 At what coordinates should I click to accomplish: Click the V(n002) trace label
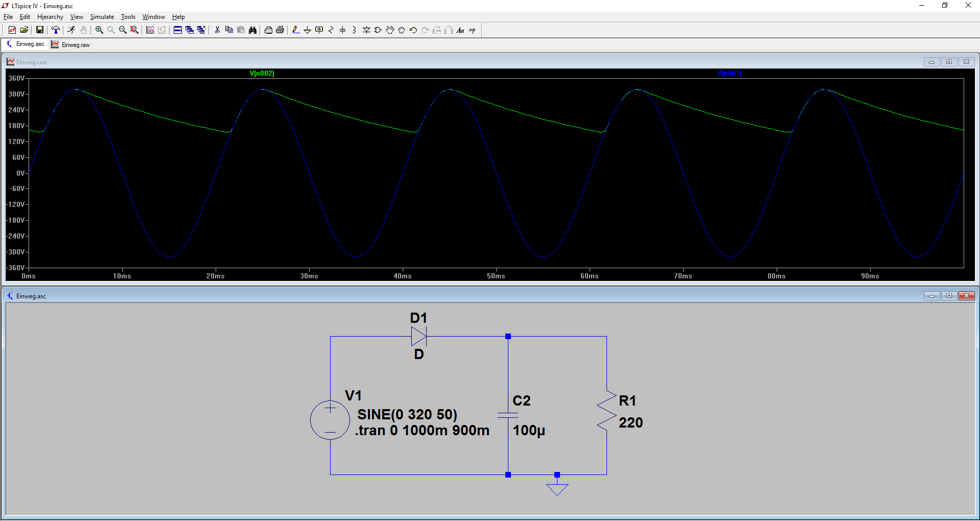click(262, 74)
